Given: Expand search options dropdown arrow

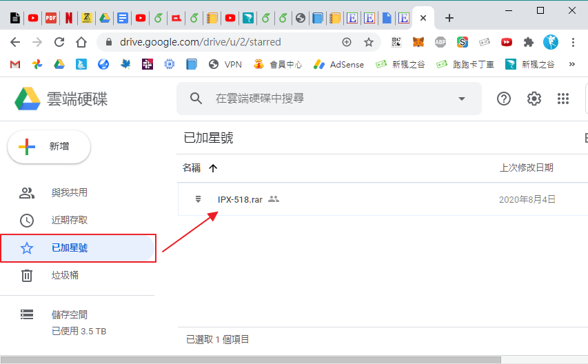Looking at the screenshot, I should pos(462,99).
